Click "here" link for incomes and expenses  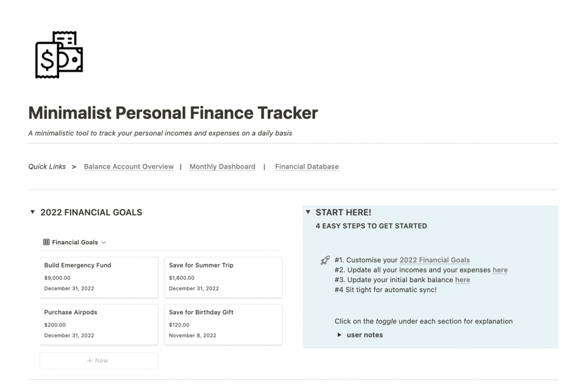coord(500,270)
